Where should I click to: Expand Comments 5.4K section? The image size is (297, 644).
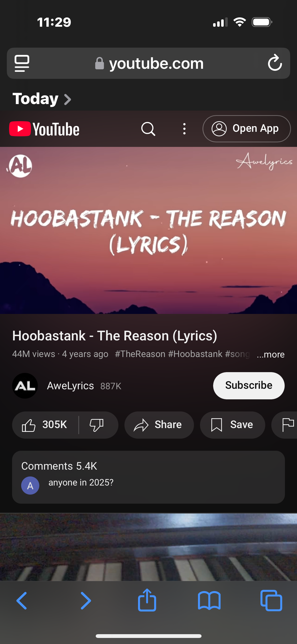coord(148,477)
